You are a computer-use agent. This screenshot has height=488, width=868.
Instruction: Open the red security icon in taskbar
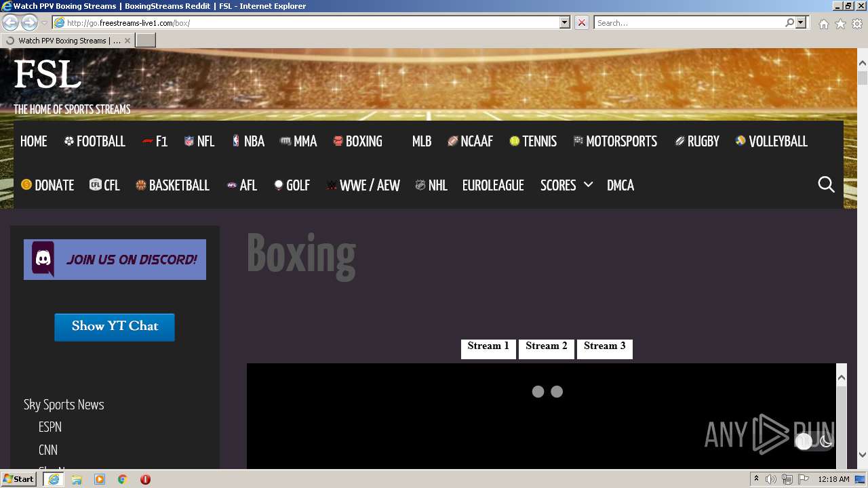pos(145,479)
